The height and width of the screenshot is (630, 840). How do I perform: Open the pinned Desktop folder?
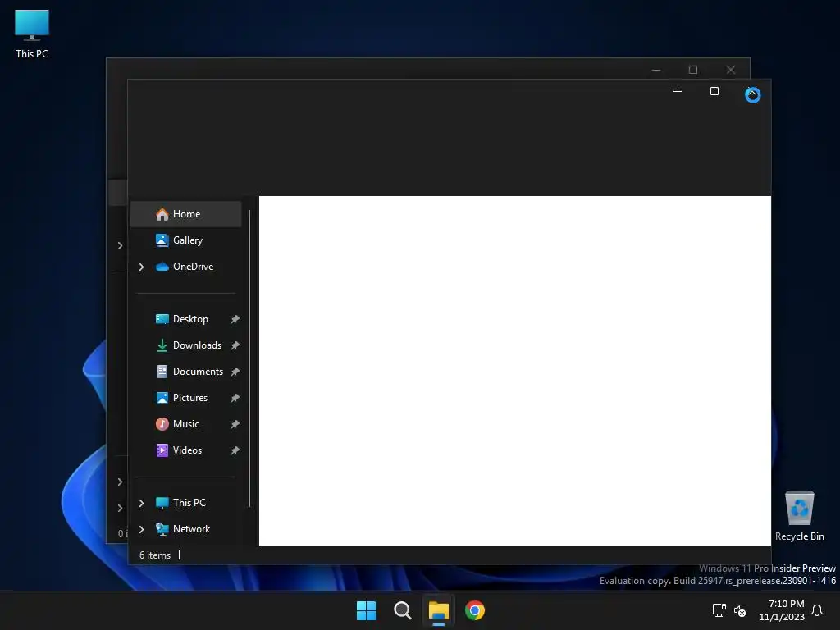click(186, 319)
